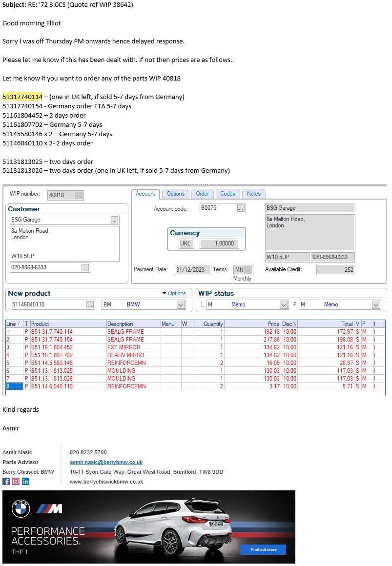Click the Find out more button
Viewport: 392px width, 566px height.
coord(263,549)
